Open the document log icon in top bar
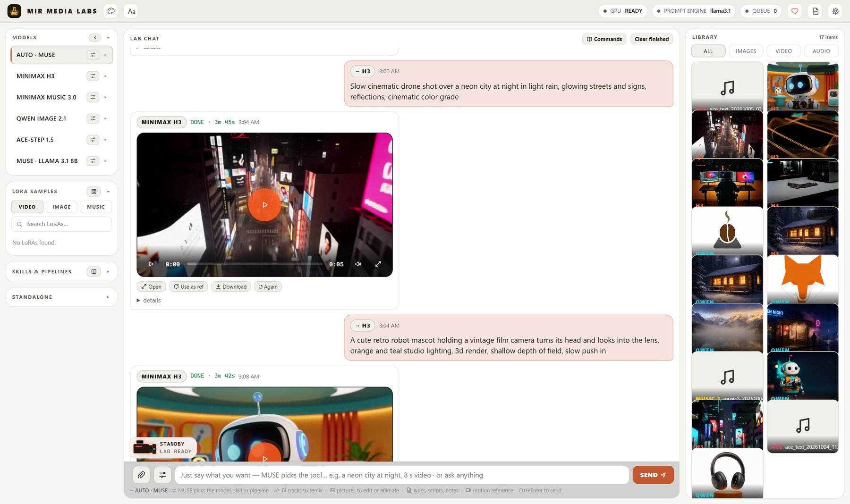The height and width of the screenshot is (504, 850). (x=816, y=11)
